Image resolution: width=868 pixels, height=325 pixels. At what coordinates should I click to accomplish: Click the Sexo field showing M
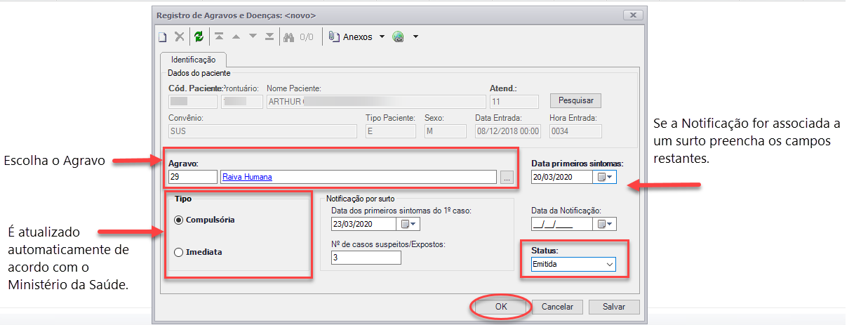445,131
